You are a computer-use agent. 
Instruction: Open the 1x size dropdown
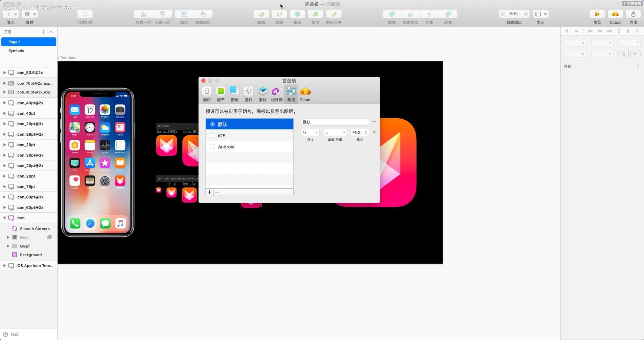[x=310, y=133]
